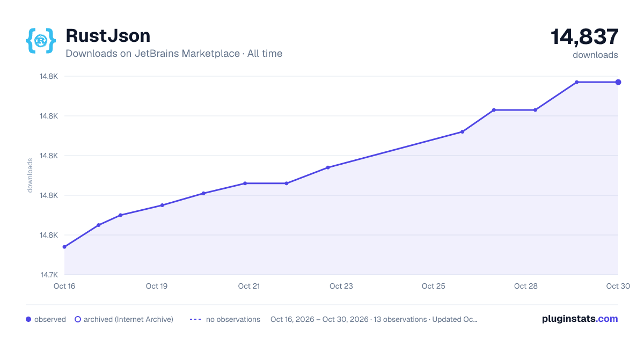Screen dimensions: 644x338
Task: Click the Oct 25 axis label
Action: click(434, 286)
